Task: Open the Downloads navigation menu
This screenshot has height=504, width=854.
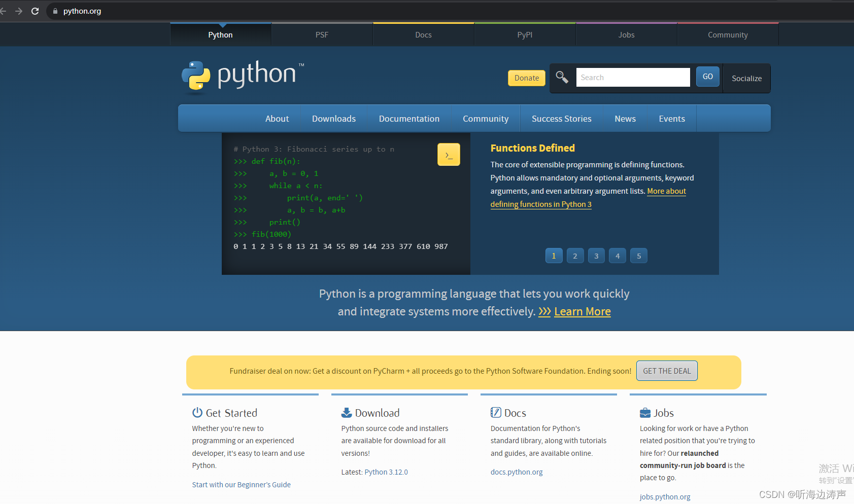Action: click(334, 119)
